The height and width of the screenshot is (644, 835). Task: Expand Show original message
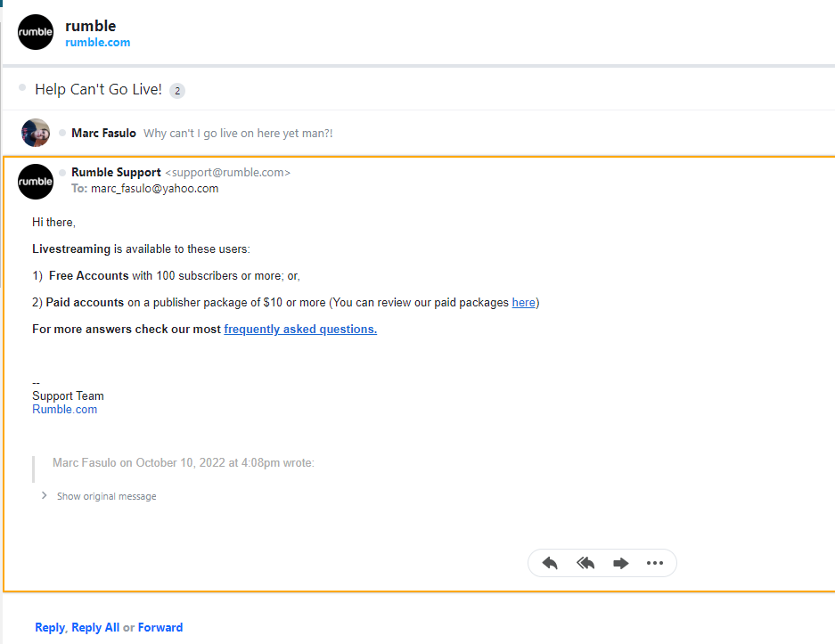(x=99, y=496)
